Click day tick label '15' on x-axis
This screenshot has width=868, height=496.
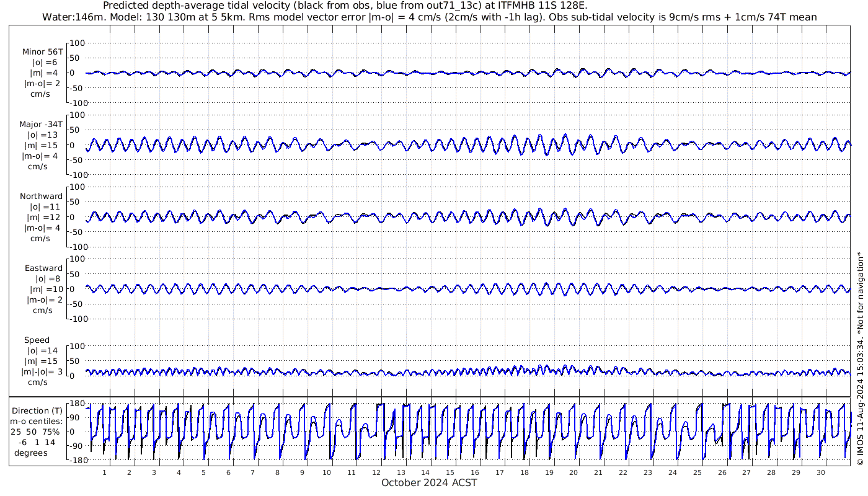click(450, 472)
